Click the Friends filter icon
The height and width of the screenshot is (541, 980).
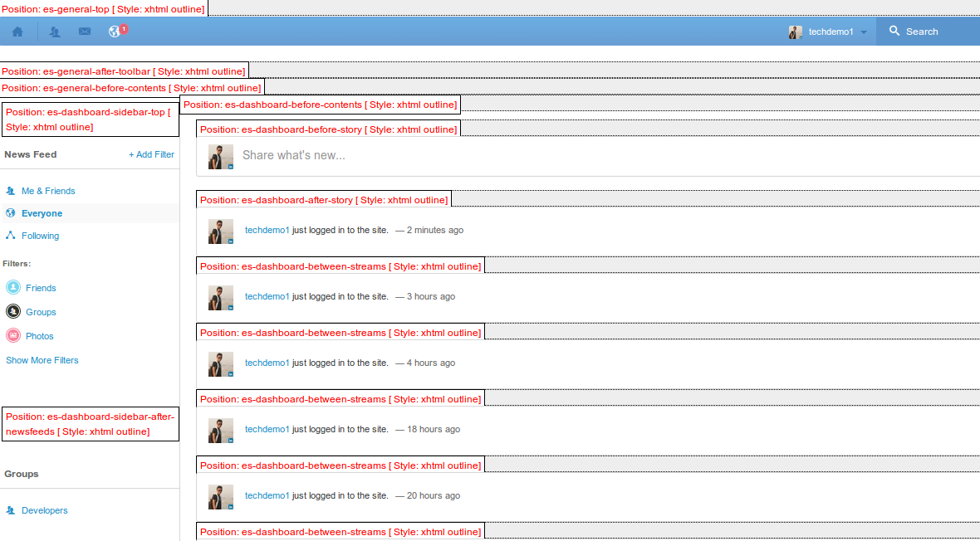click(13, 288)
